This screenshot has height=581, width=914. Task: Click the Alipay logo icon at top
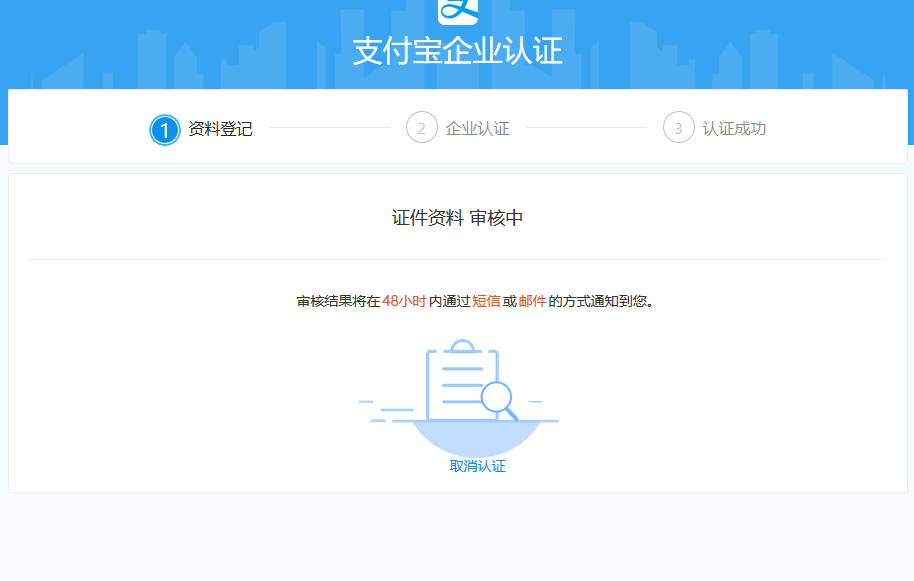pos(458,12)
